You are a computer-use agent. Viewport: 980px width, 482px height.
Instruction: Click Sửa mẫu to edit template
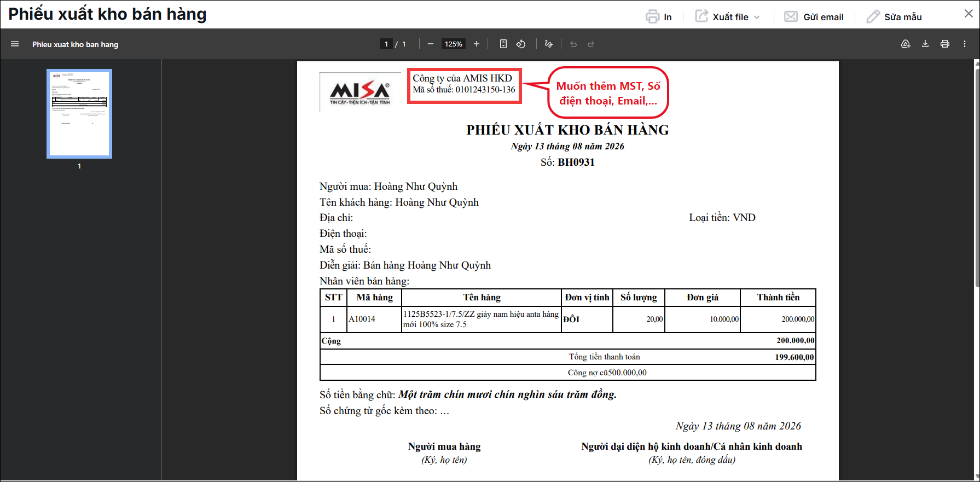[x=894, y=17]
